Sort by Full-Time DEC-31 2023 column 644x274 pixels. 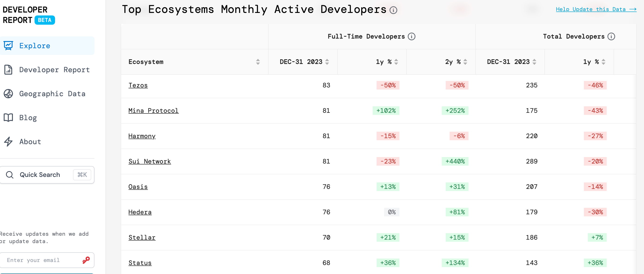click(327, 62)
